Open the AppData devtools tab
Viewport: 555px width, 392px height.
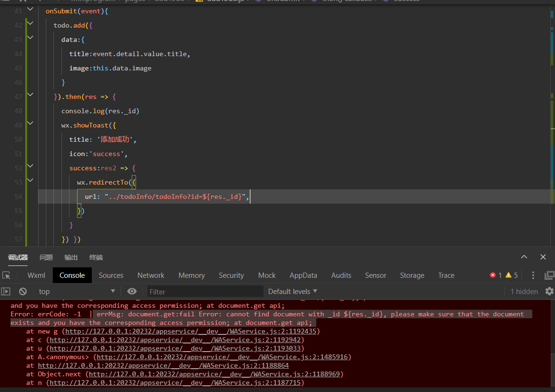303,275
